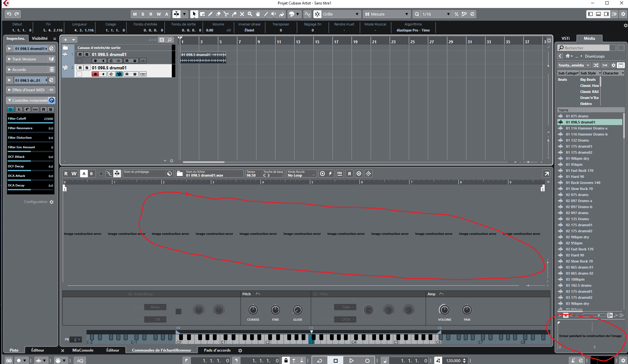Click the 01 098.5 drums01 audio clip
Image resolution: width=628 pixels, height=364 pixels.
click(x=203, y=58)
